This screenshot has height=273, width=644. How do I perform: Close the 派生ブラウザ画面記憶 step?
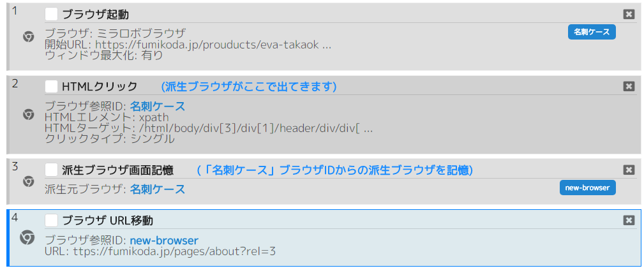pyautogui.click(x=629, y=170)
